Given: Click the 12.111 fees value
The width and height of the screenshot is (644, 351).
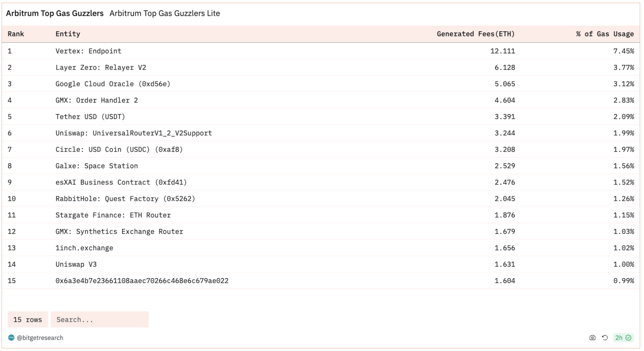Looking at the screenshot, I should (503, 51).
